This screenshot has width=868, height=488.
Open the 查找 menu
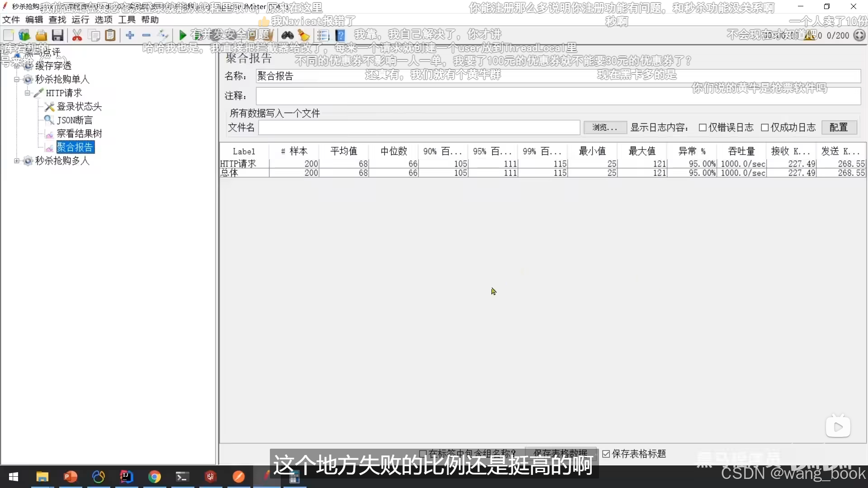point(57,20)
